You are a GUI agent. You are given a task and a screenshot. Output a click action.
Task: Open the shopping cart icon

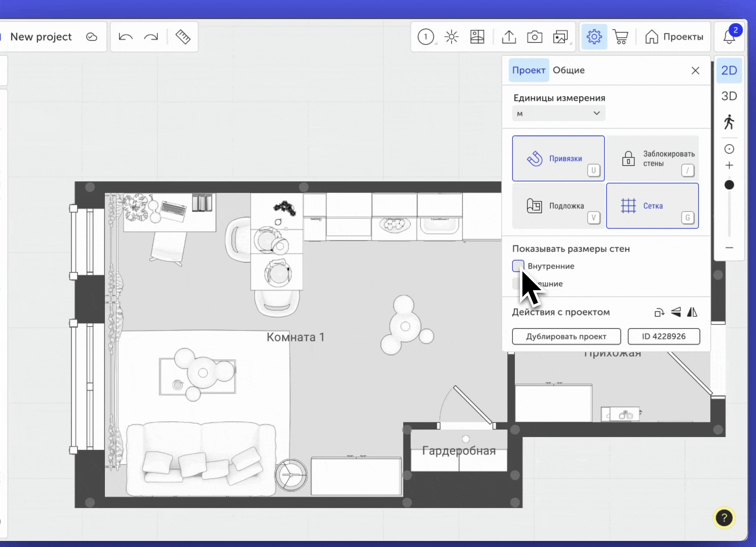(620, 37)
